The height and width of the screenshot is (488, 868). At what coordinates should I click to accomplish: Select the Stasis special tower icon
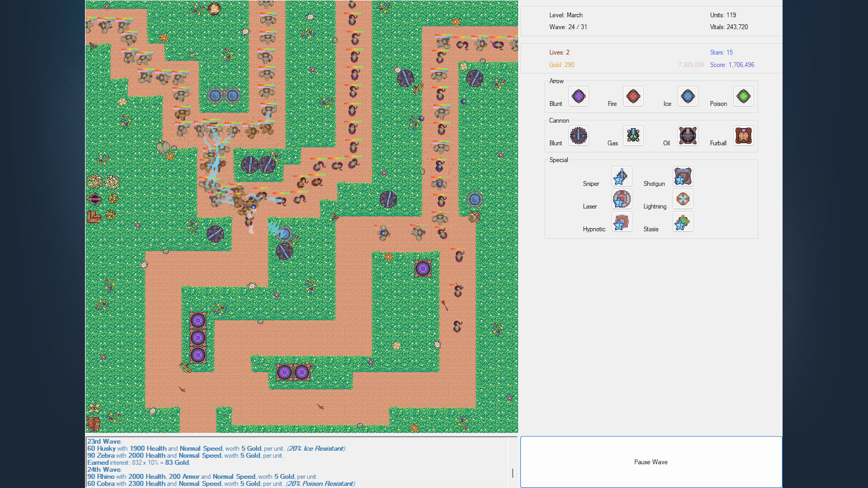click(683, 222)
